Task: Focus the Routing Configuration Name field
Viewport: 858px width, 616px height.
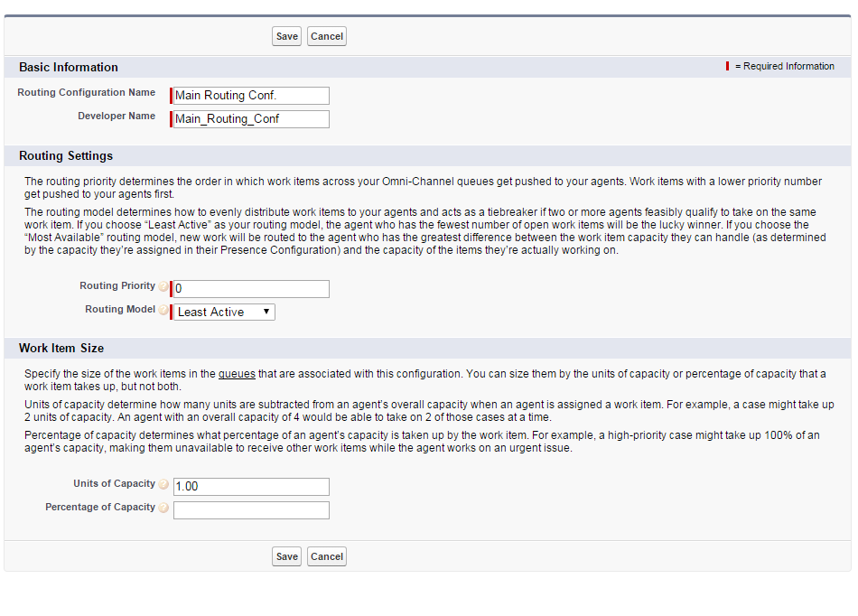Action: 251,96
